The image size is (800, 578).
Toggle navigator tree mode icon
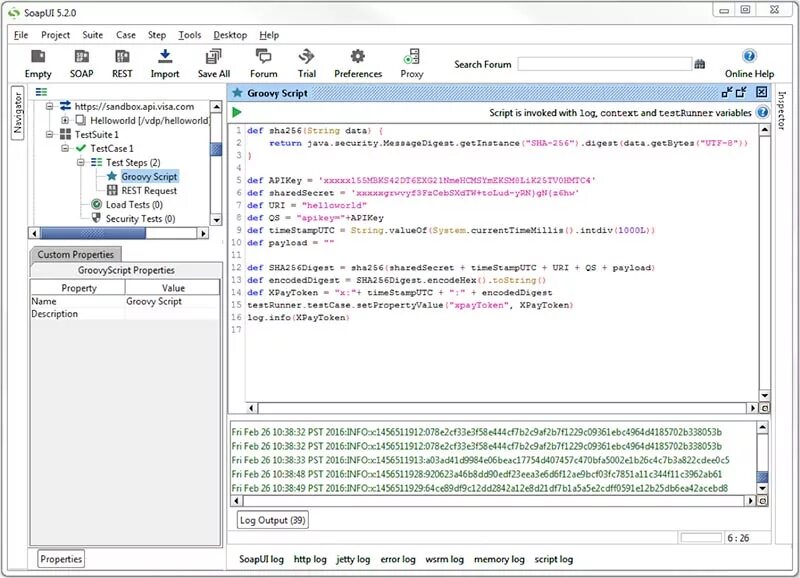pyautogui.click(x=41, y=92)
